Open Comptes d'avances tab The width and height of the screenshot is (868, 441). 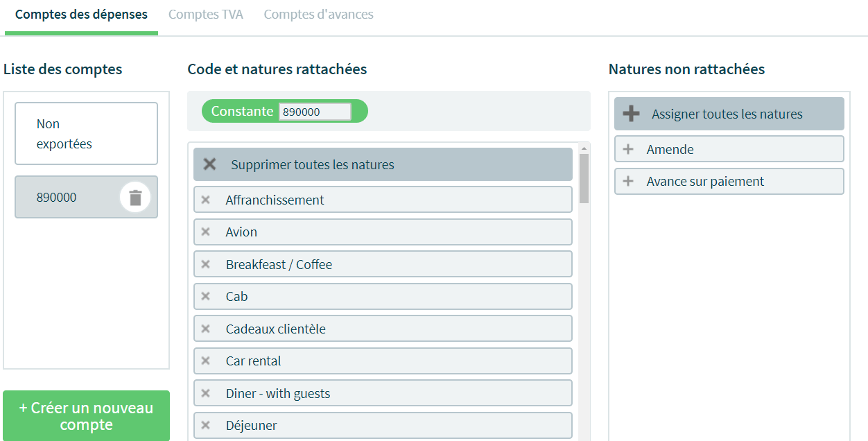318,15
